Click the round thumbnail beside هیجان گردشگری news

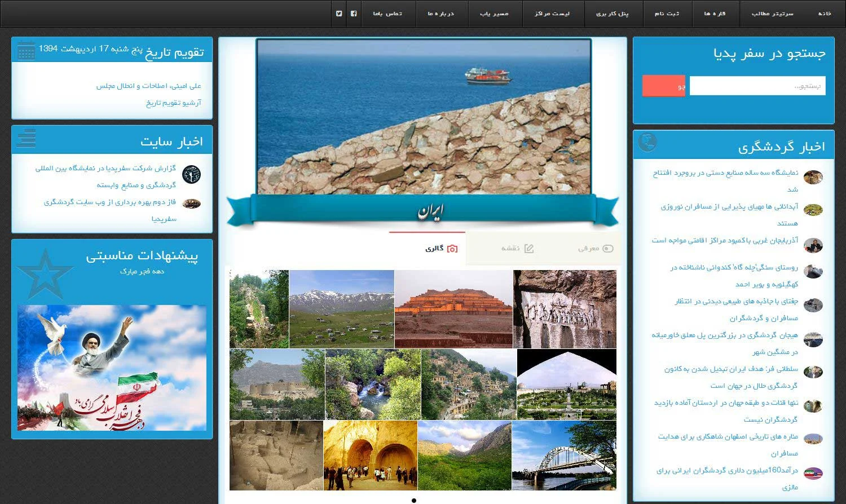click(813, 339)
